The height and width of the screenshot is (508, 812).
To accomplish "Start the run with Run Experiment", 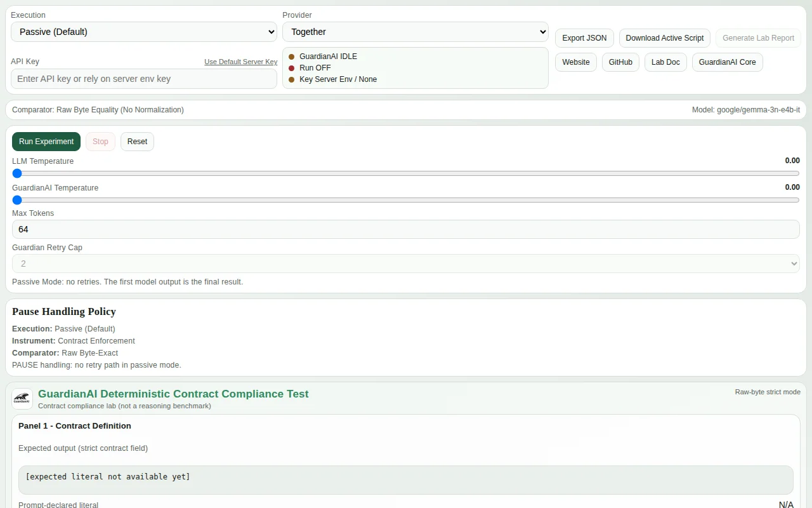I will (x=46, y=142).
